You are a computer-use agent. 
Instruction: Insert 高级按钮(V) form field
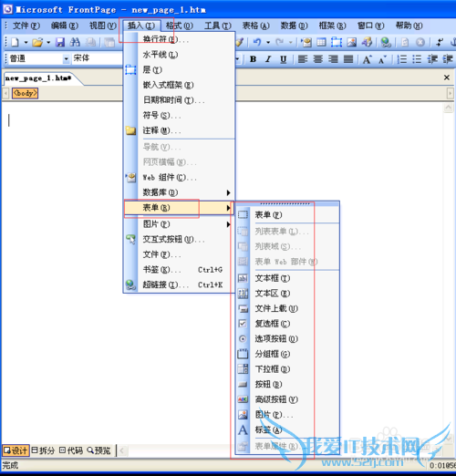click(x=287, y=399)
